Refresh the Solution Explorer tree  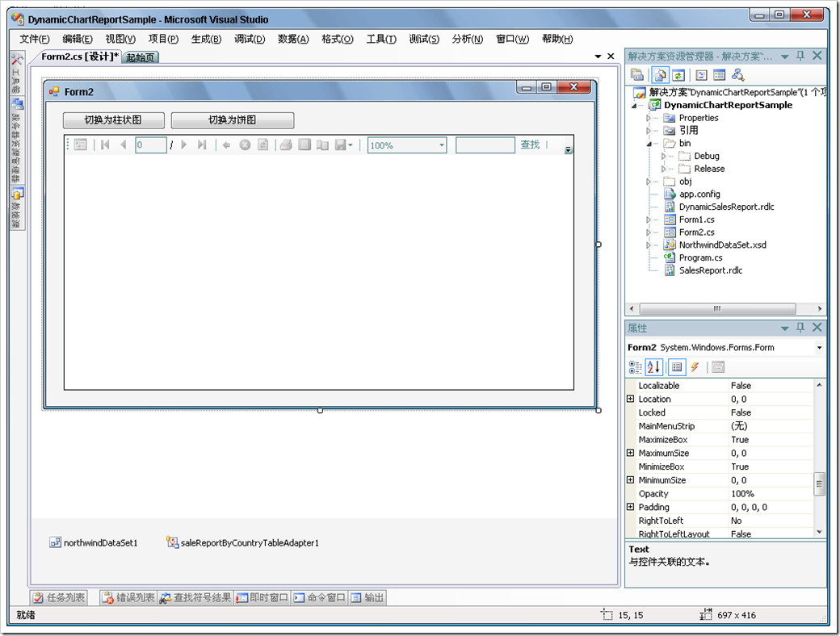(x=678, y=76)
